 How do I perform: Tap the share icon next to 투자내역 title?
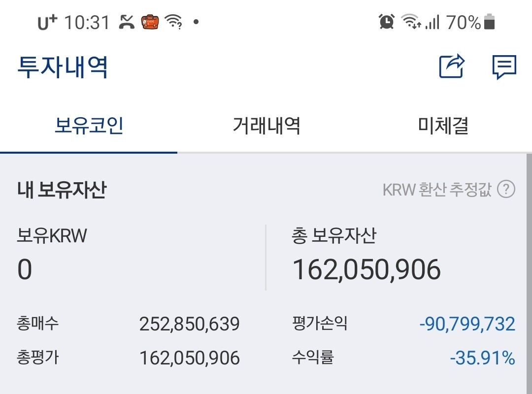click(452, 67)
